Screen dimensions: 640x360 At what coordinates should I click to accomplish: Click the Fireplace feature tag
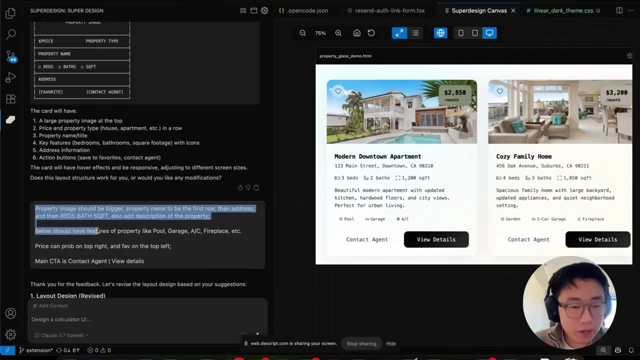pyautogui.click(x=590, y=219)
